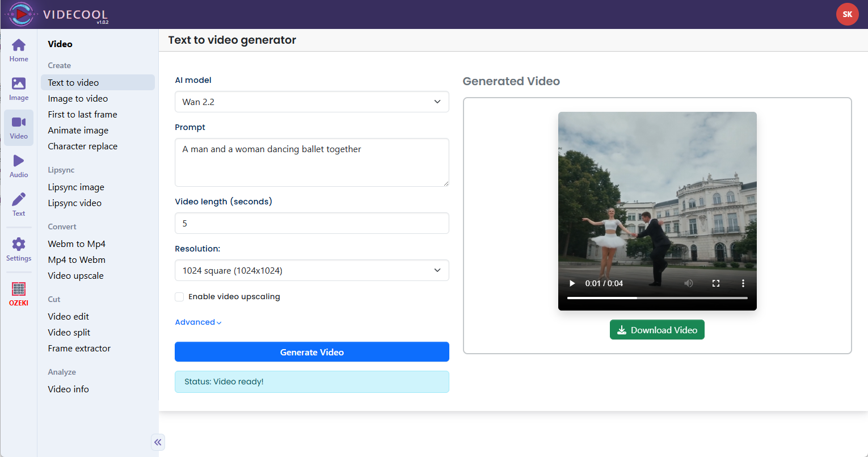Open the AI model dropdown
Image resolution: width=868 pixels, height=457 pixels.
click(x=311, y=102)
